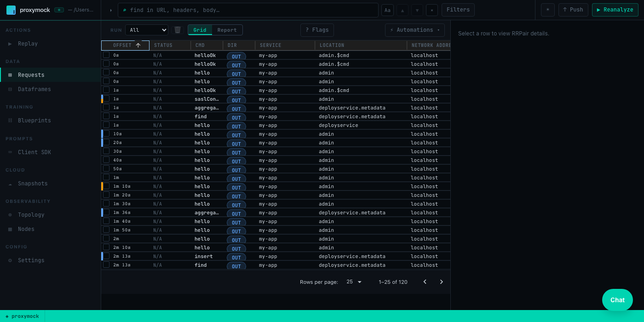Viewport: 644px width, 322px height.
Task: Go to the previous page arrow
Action: (x=425, y=282)
